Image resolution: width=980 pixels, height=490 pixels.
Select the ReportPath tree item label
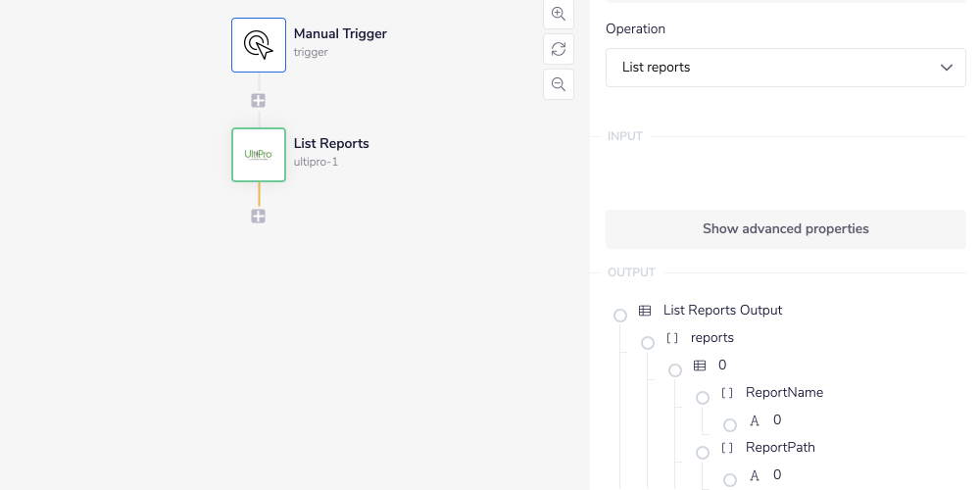(x=780, y=448)
